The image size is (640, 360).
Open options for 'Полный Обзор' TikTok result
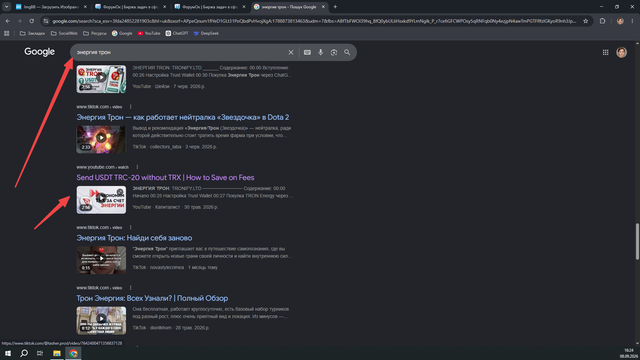coord(131,288)
